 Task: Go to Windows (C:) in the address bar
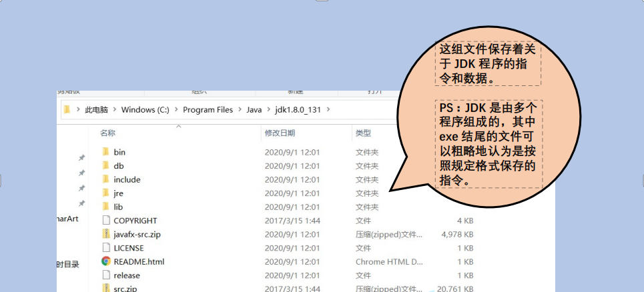145,110
